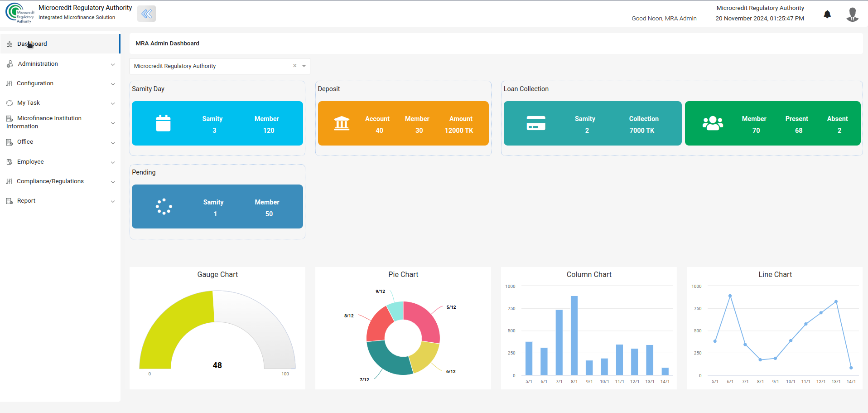The width and height of the screenshot is (868, 413).
Task: Click Good Noon, MRA Admin greeting
Action: tap(664, 19)
